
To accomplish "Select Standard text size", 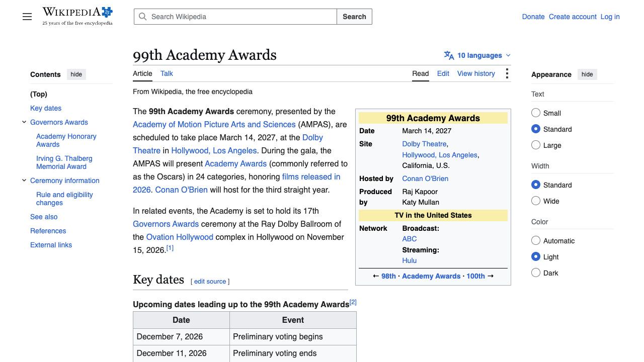I will [536, 129].
